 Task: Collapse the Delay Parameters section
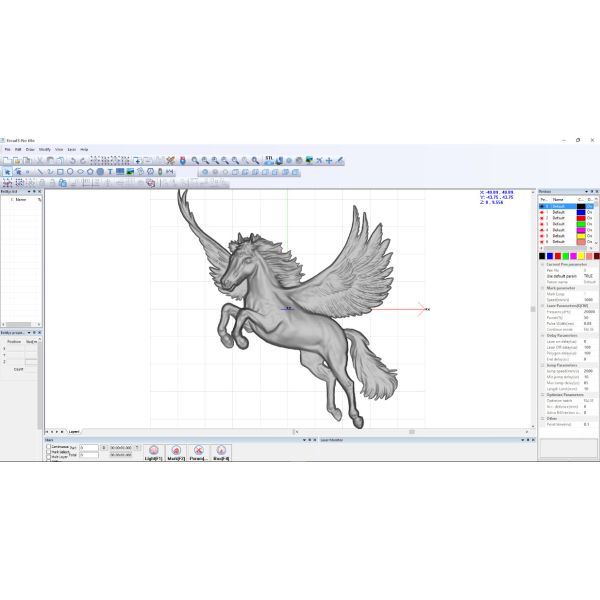point(543,336)
